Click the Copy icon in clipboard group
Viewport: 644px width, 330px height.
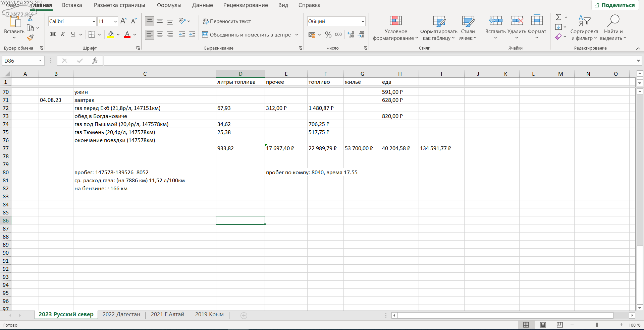[x=30, y=28]
